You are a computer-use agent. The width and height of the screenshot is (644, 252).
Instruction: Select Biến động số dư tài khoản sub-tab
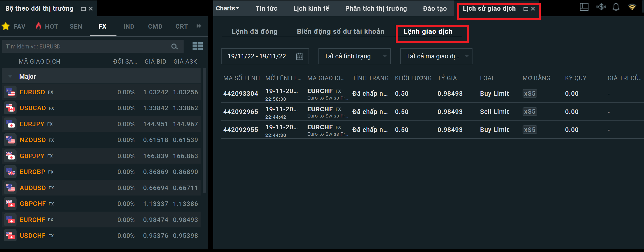click(340, 31)
